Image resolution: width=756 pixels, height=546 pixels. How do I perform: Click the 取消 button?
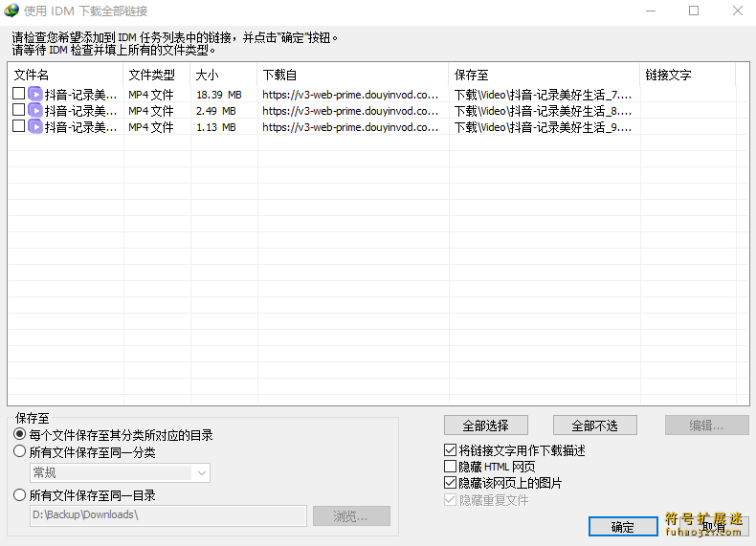pos(714,526)
